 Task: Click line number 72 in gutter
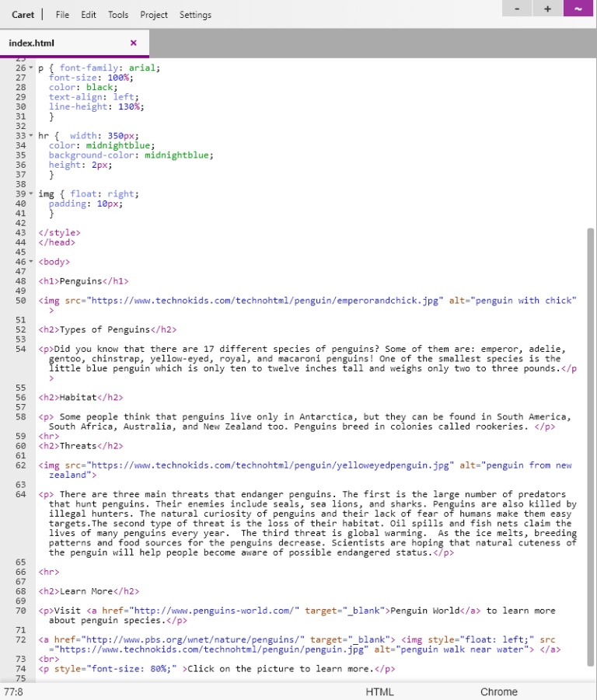pyautogui.click(x=20, y=639)
